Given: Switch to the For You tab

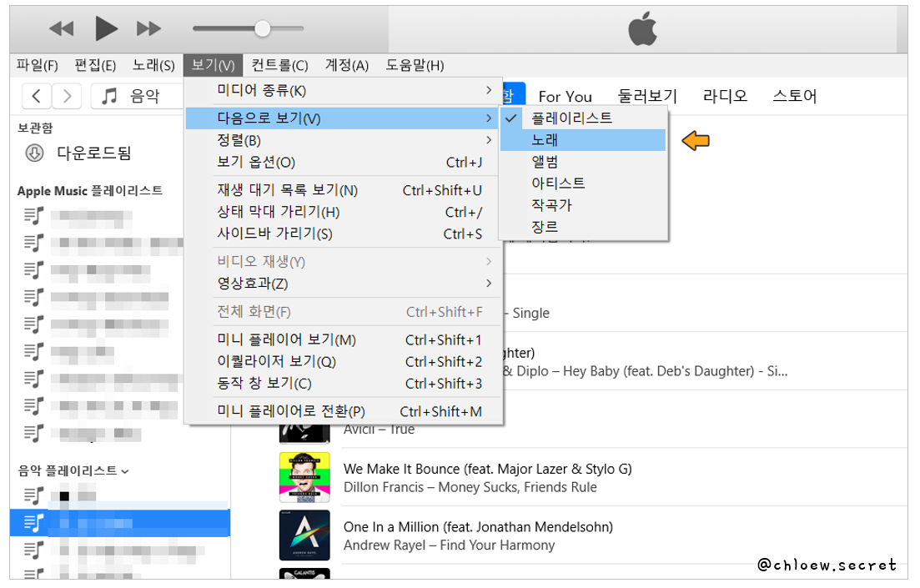Looking at the screenshot, I should [565, 96].
